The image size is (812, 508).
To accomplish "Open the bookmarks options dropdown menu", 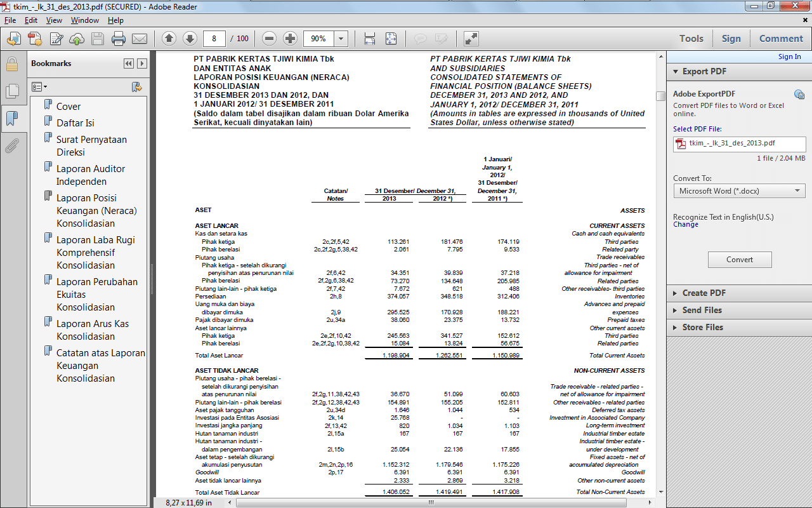I will tap(39, 86).
